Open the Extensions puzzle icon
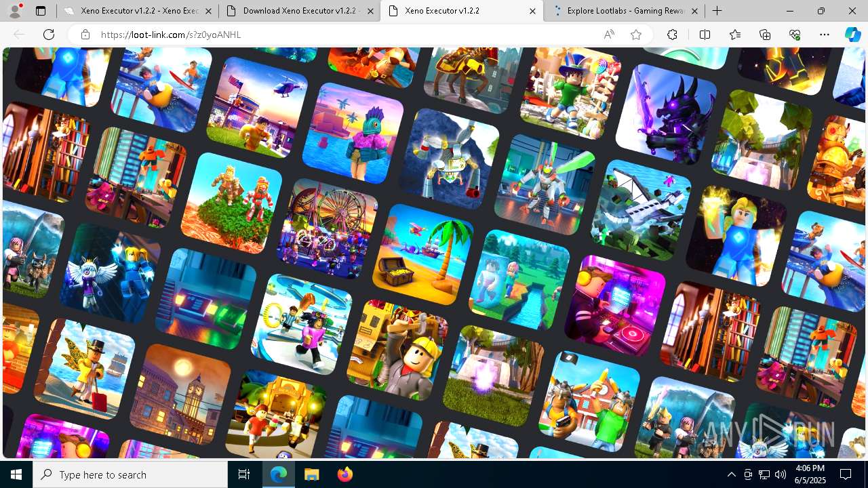The height and width of the screenshot is (488, 868). click(x=672, y=35)
